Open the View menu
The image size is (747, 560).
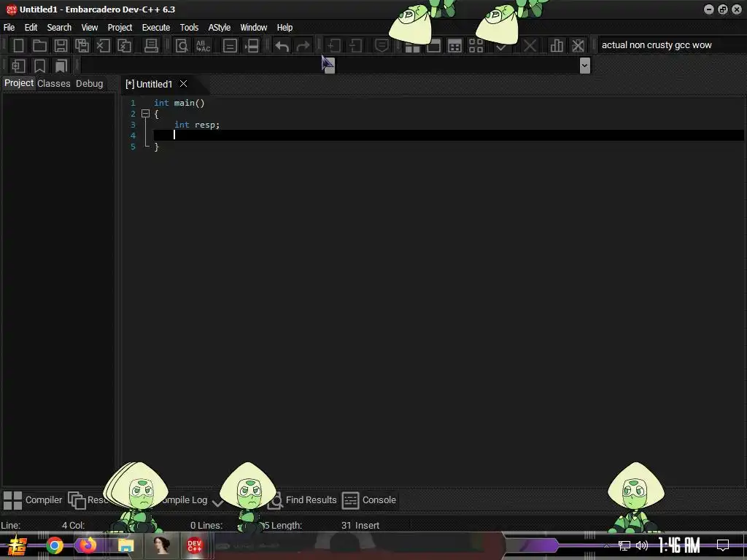click(90, 28)
